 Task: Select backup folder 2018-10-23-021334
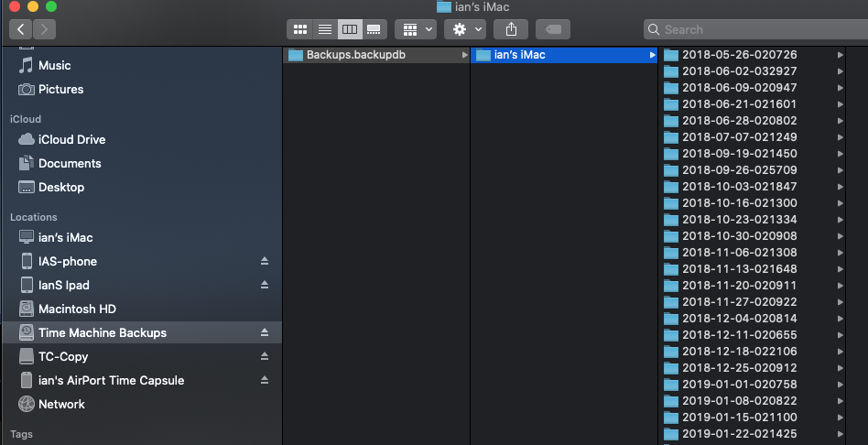click(x=753, y=220)
